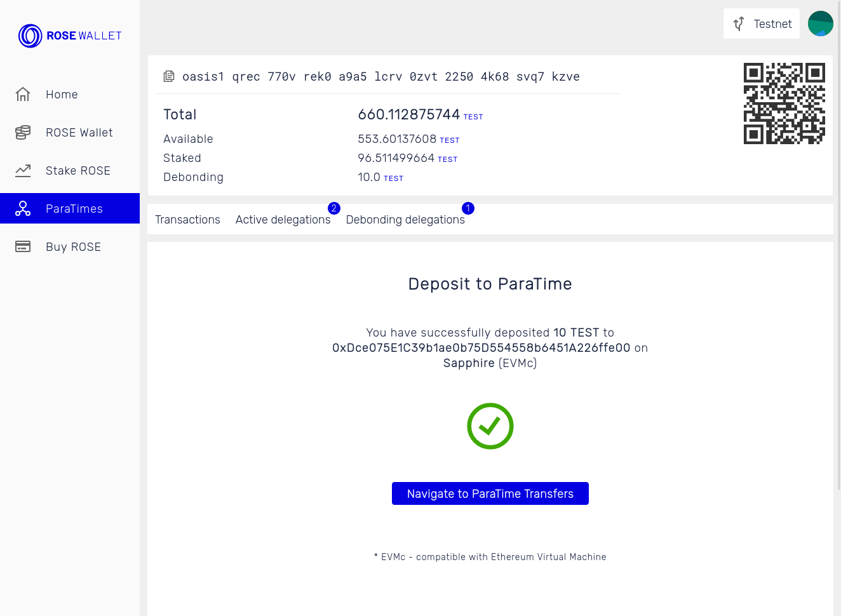
Task: Click the network fork icon beside Testnet
Action: pyautogui.click(x=738, y=23)
